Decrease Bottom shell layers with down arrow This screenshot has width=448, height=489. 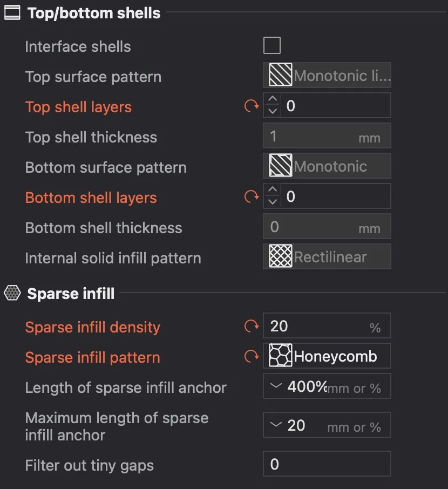point(273,202)
